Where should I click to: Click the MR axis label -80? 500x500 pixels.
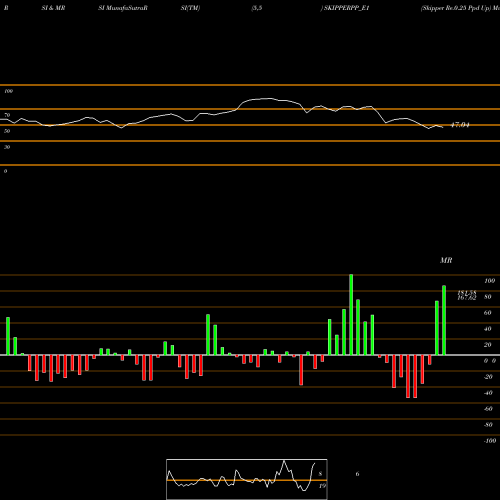[488, 425]
